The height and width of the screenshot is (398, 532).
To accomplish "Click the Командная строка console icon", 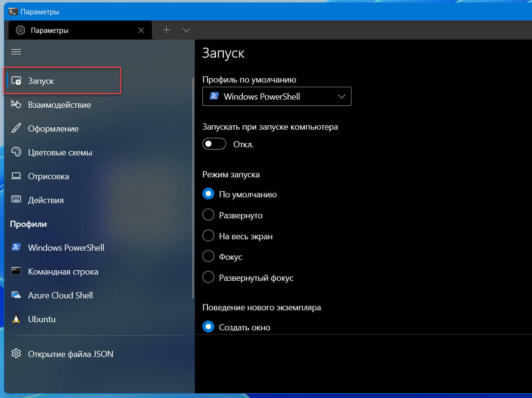I will 16,271.
